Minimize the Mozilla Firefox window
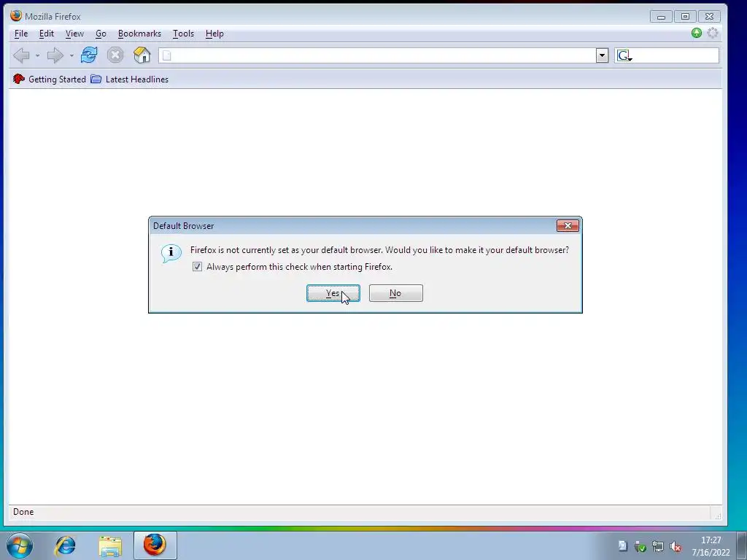Screen dimensions: 747x560 tap(661, 17)
